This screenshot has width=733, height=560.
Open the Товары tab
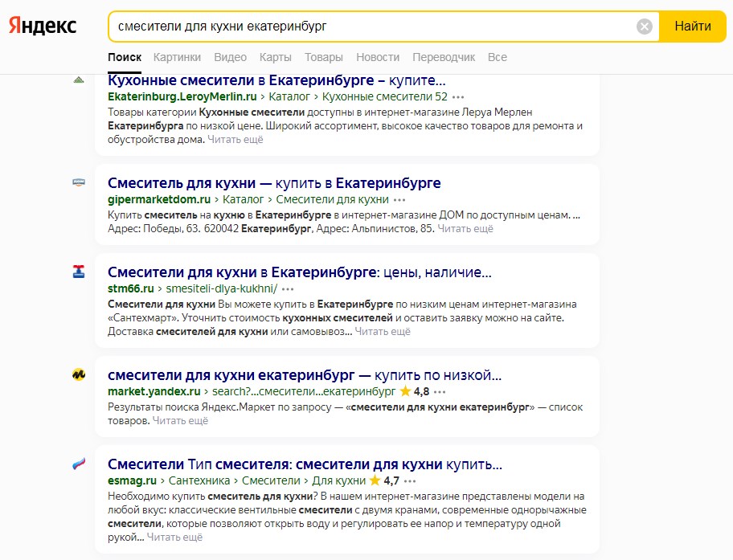(323, 57)
